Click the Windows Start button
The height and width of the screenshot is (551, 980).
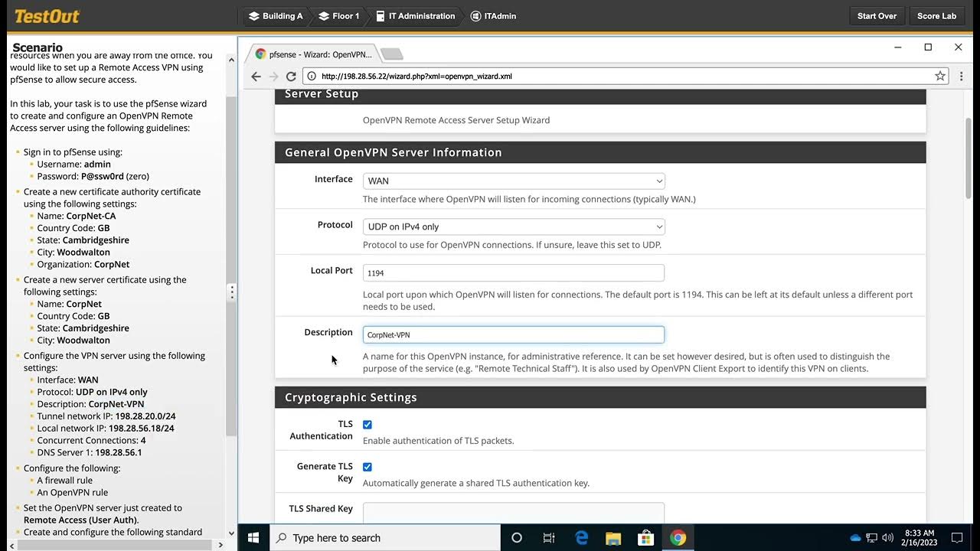click(253, 538)
